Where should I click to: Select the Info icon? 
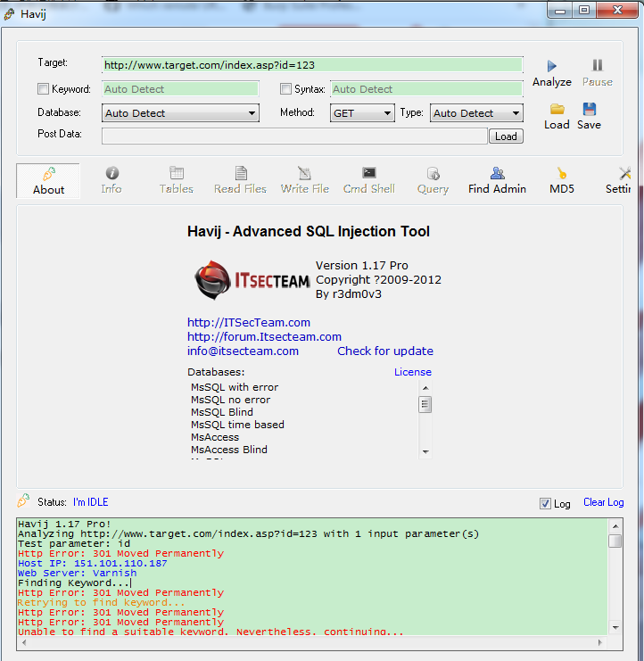tap(111, 173)
